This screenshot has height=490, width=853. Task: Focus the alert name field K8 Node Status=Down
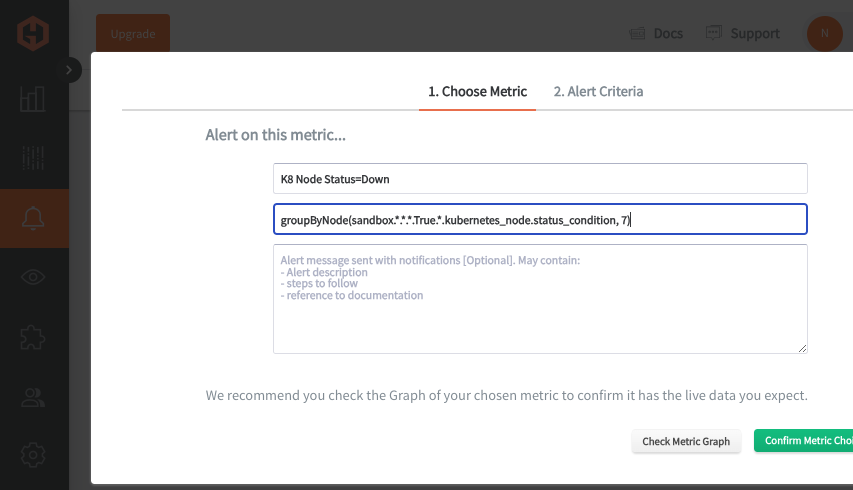[x=540, y=178]
